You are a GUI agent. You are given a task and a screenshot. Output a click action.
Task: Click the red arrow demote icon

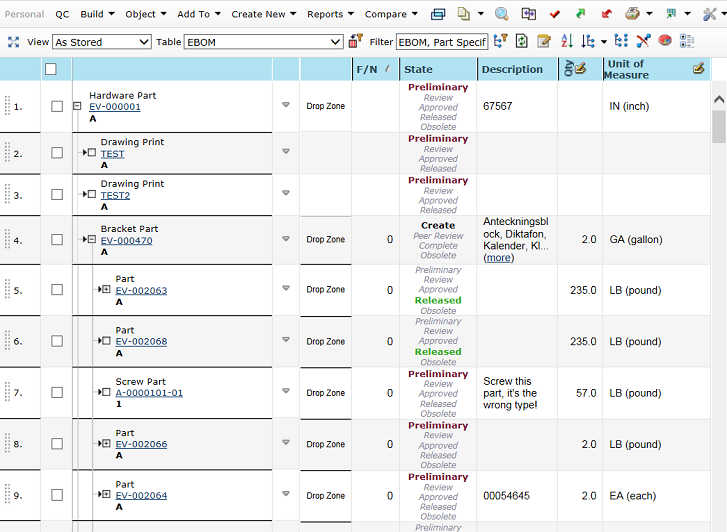606,14
